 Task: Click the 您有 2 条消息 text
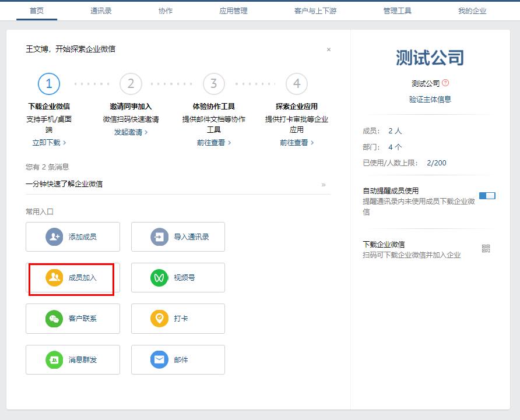pyautogui.click(x=47, y=167)
